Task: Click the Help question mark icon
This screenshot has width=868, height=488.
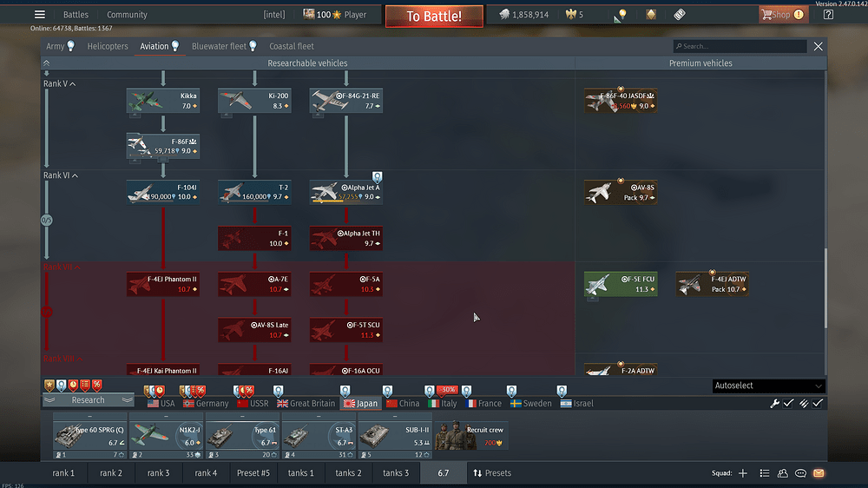Action: click(828, 15)
